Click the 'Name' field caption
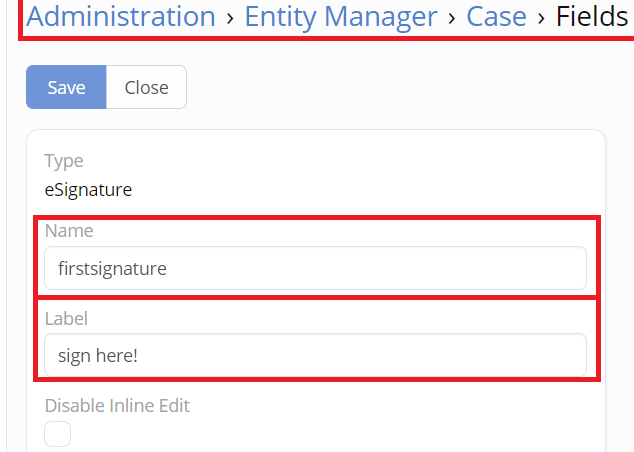 [69, 231]
